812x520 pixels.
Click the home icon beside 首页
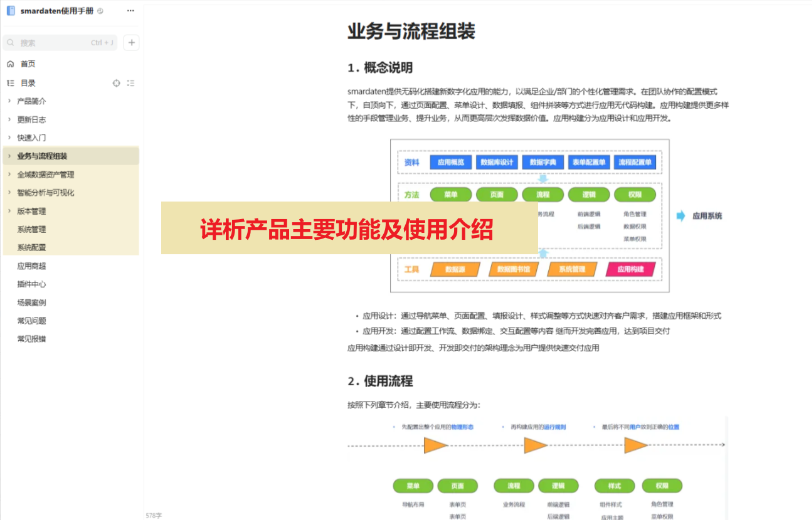coord(10,64)
